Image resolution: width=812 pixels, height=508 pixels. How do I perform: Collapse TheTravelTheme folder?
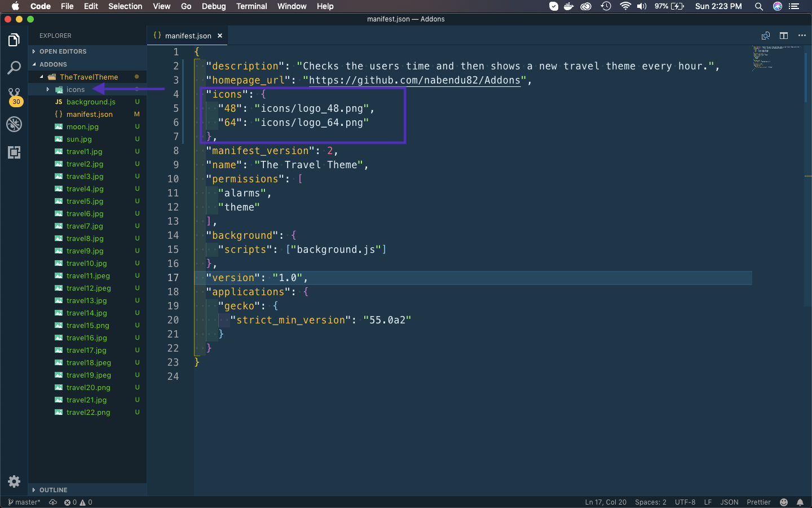(x=87, y=77)
